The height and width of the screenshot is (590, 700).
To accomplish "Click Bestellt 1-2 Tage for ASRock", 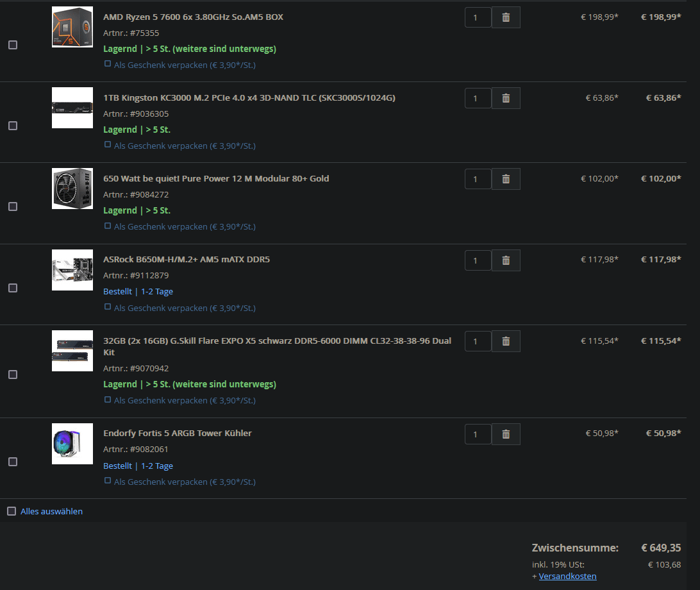I will pyautogui.click(x=138, y=292).
